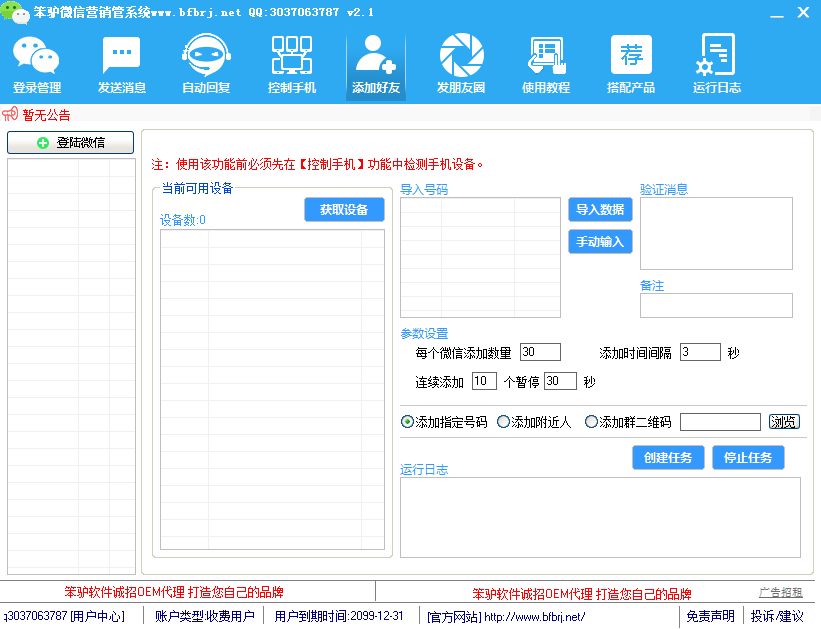Click the 导入数据 import data button
This screenshot has width=821, height=629.
(600, 209)
